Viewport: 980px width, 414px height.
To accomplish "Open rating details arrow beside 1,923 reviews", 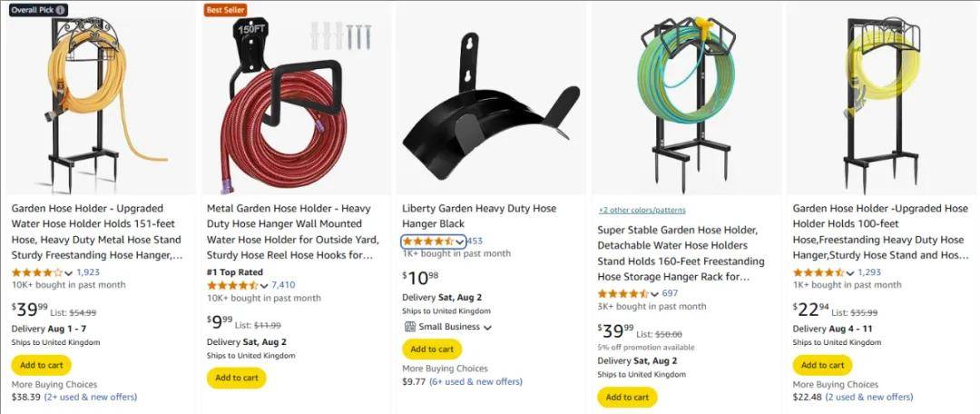I will click(69, 272).
